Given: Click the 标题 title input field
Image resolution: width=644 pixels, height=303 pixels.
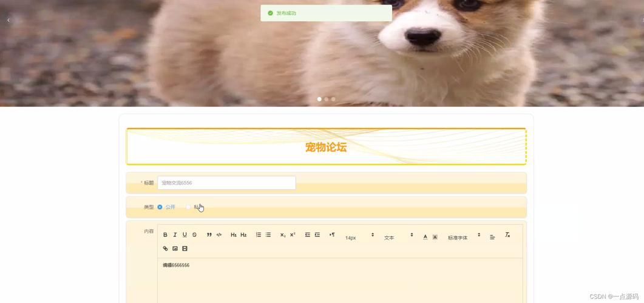Looking at the screenshot, I should [226, 183].
